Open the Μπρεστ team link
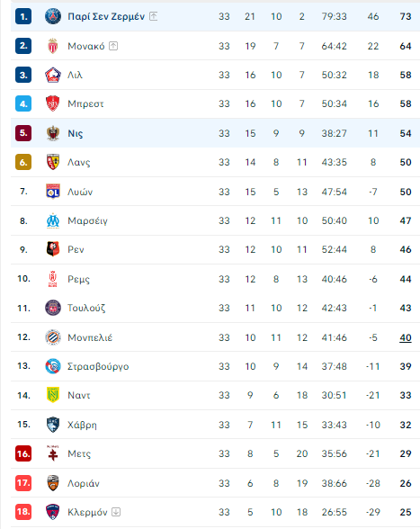 click(x=85, y=104)
